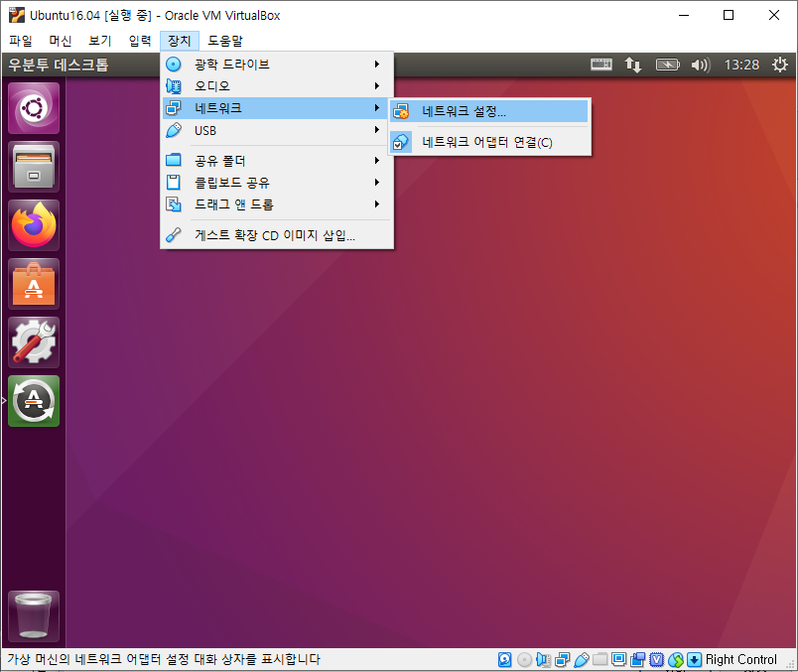Click the wrench icon for guest additions
The height and width of the screenshot is (672, 798).
pos(174,234)
